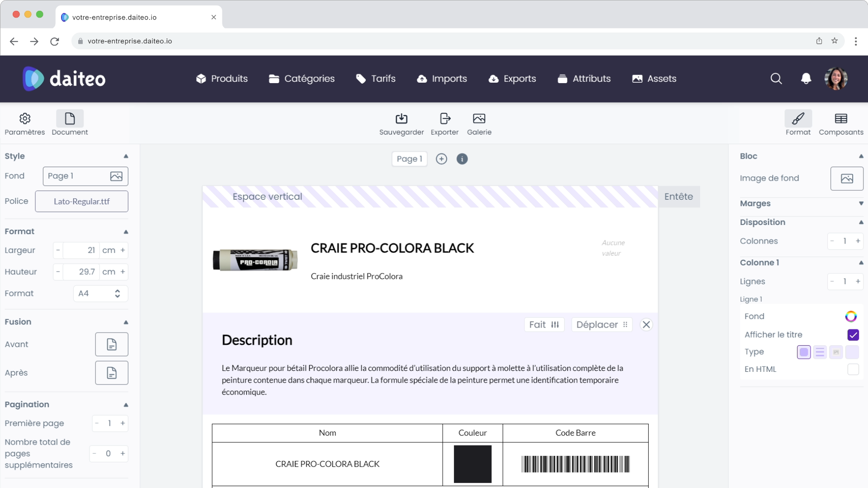
Task: Enable the En HTML checkbox
Action: click(854, 369)
